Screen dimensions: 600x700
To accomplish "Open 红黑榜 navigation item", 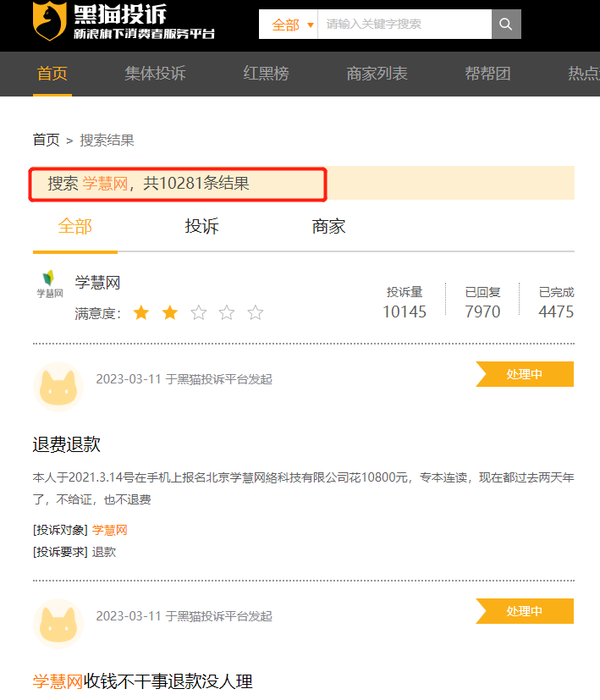I will pos(266,73).
